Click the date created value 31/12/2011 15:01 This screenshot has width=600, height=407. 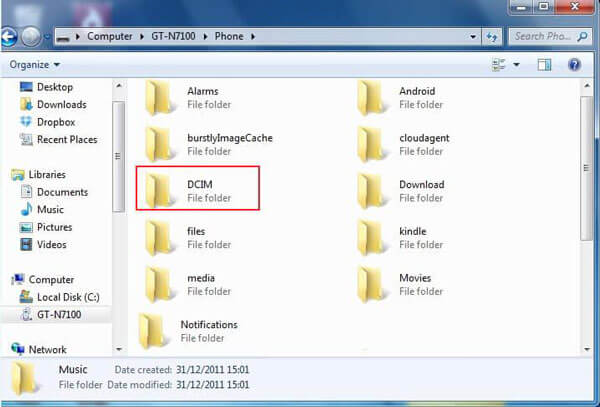tap(212, 370)
